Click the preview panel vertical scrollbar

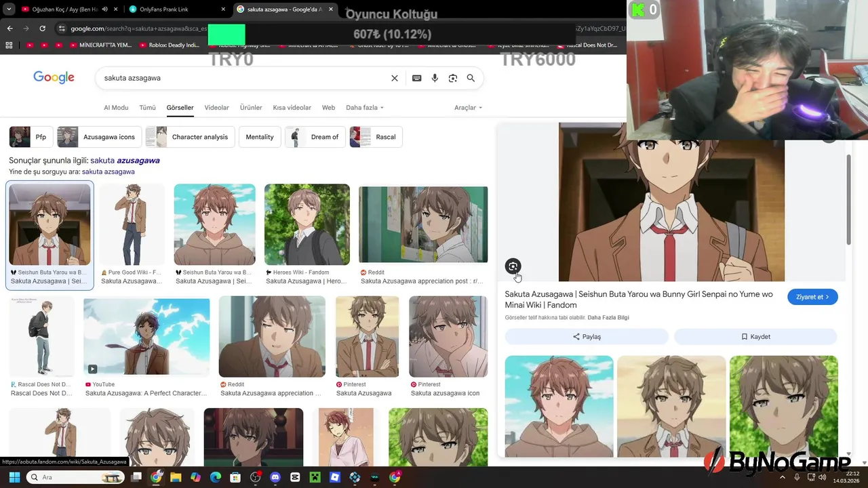848,200
